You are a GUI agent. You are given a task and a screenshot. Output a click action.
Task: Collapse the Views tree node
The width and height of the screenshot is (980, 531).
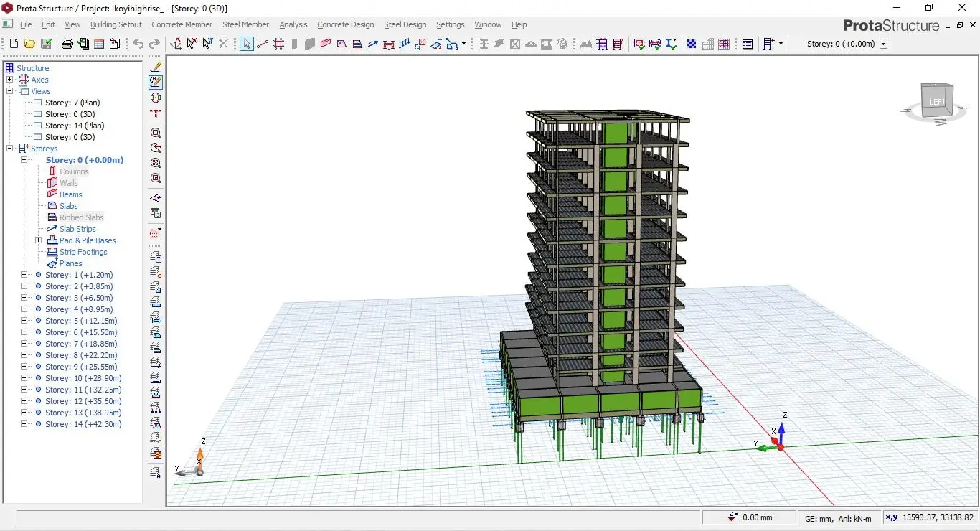pyautogui.click(x=10, y=91)
